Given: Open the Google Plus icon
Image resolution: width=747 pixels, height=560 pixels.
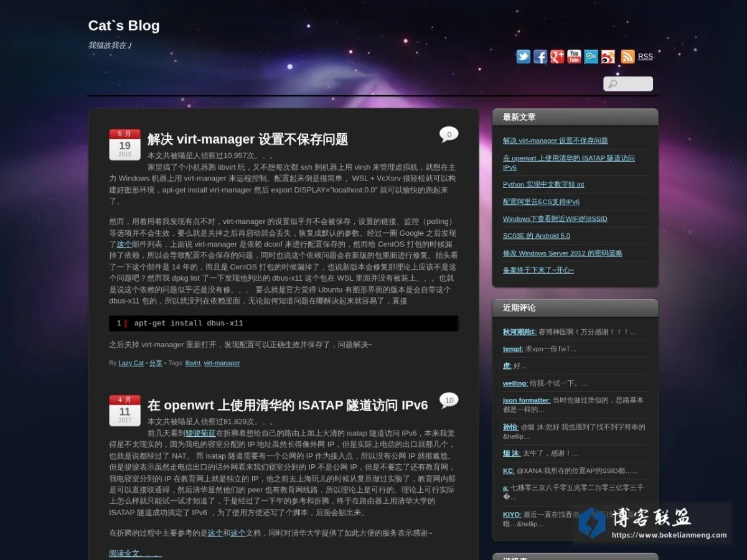Looking at the screenshot, I should (557, 57).
